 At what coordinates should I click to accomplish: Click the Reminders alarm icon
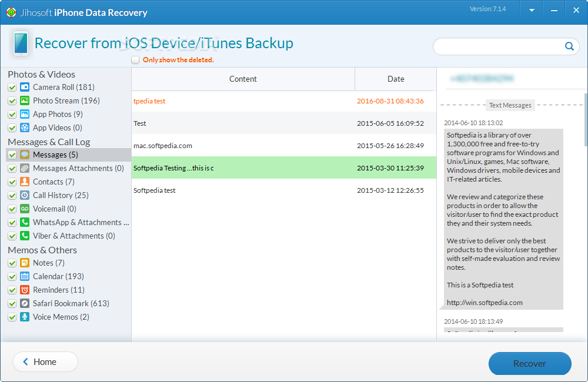pos(25,290)
